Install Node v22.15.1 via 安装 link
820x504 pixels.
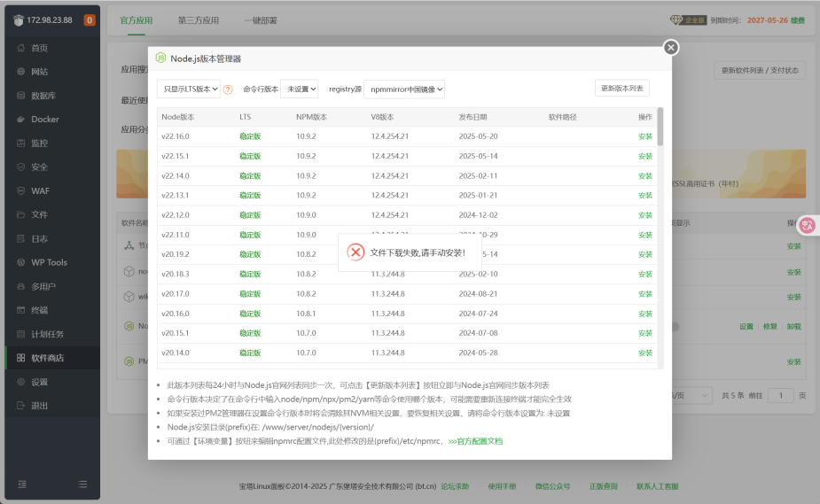point(645,156)
